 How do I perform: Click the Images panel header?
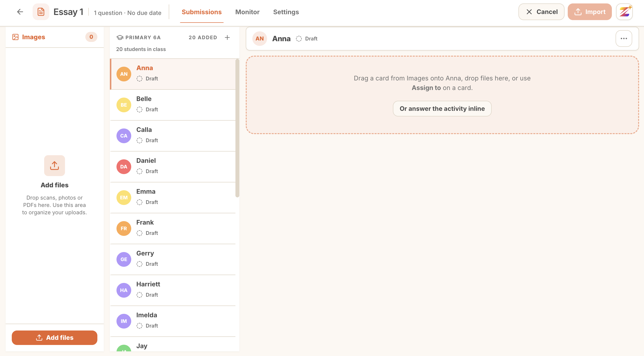tap(54, 37)
